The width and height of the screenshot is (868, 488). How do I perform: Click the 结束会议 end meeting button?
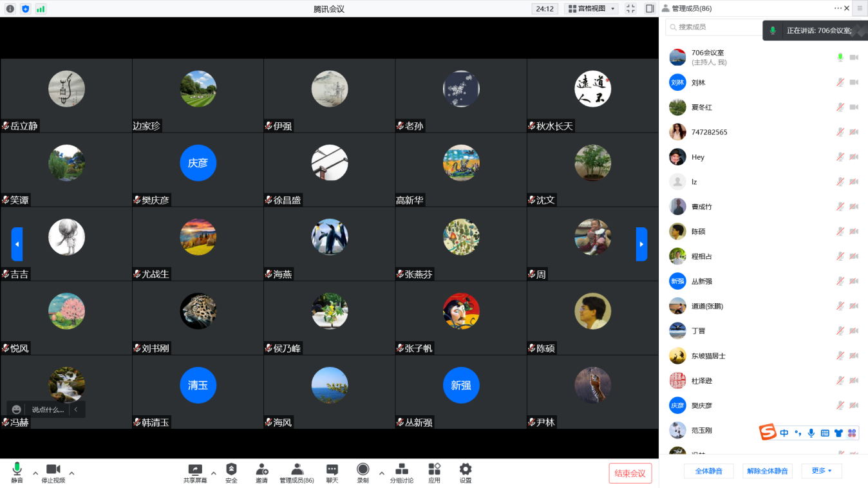(630, 473)
